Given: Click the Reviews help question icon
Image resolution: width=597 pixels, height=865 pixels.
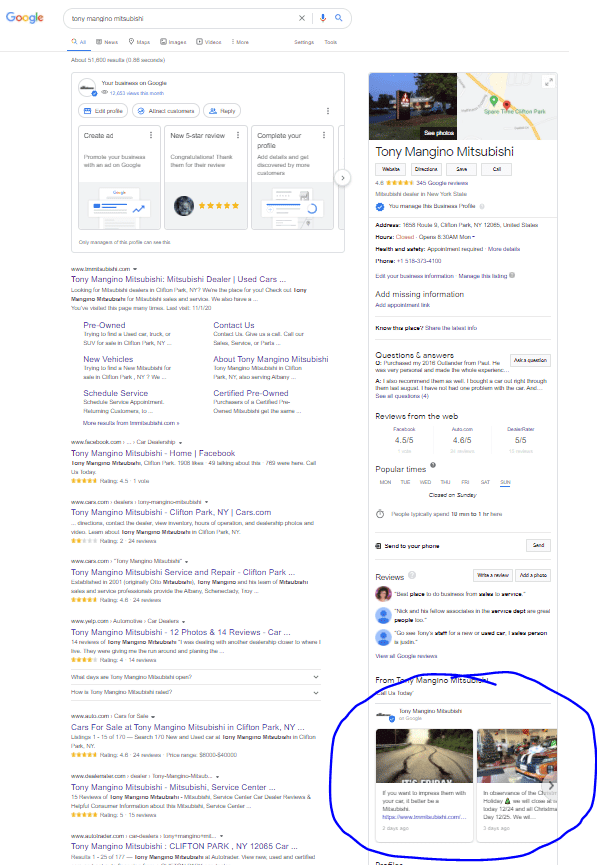Looking at the screenshot, I should pyautogui.click(x=412, y=575).
